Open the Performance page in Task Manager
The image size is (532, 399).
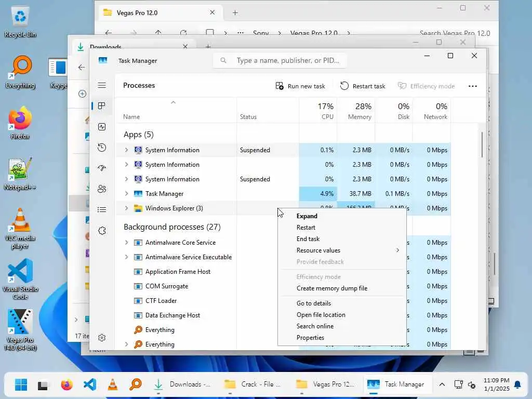102,127
